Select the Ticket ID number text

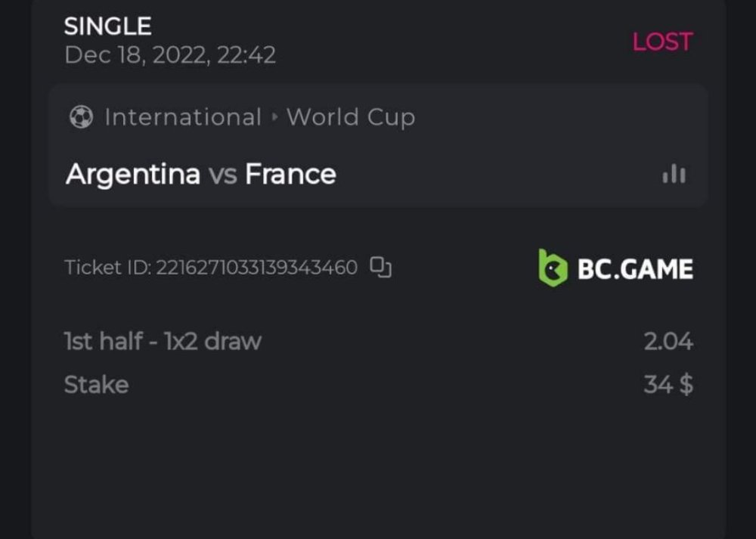pos(256,268)
